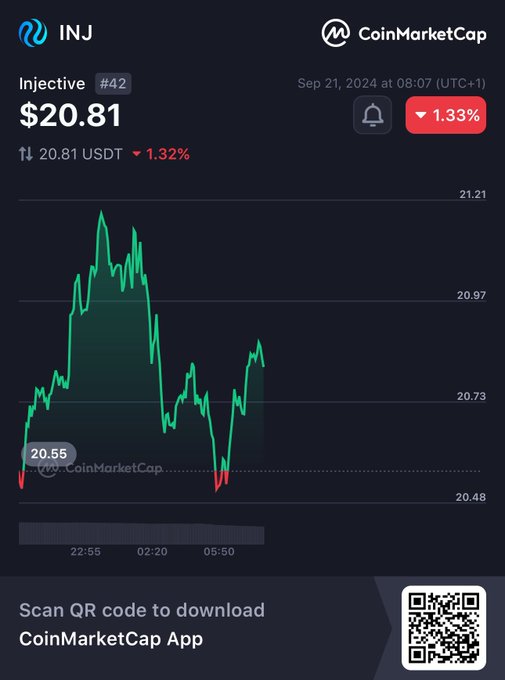The image size is (505, 680).
Task: Tap the volume bar strip below the chart
Action: pos(141,533)
